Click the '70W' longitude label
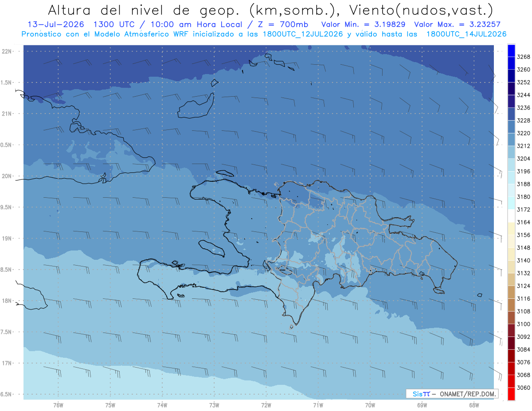The width and height of the screenshot is (532, 411). (370, 405)
